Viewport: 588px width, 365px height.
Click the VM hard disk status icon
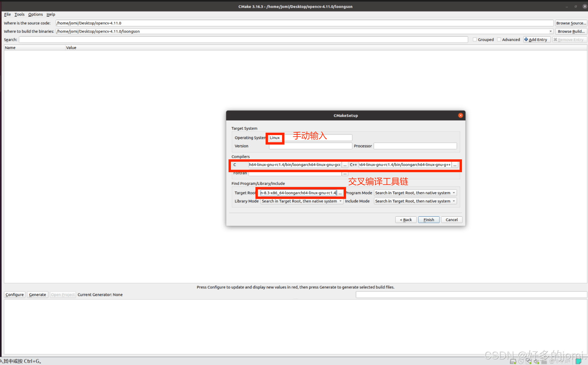513,362
